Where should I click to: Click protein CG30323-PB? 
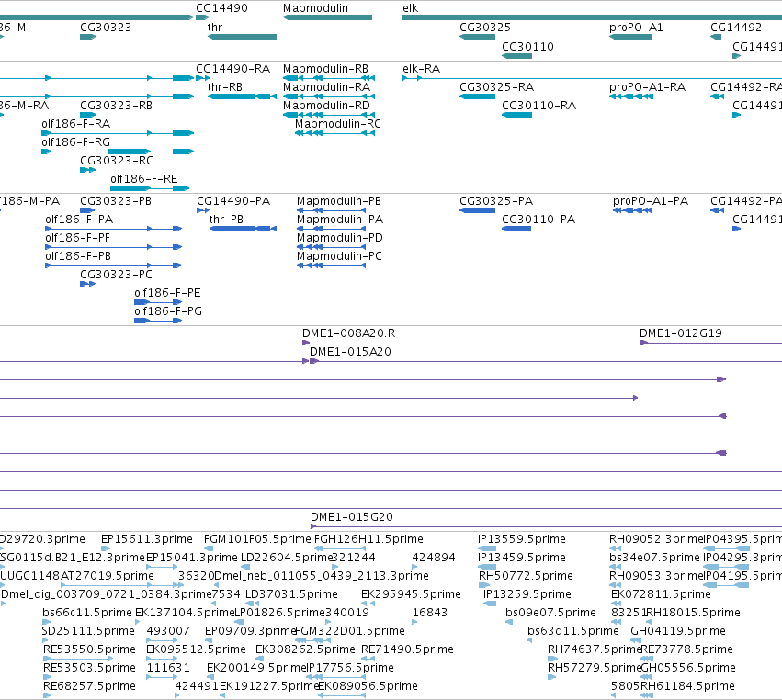116,201
